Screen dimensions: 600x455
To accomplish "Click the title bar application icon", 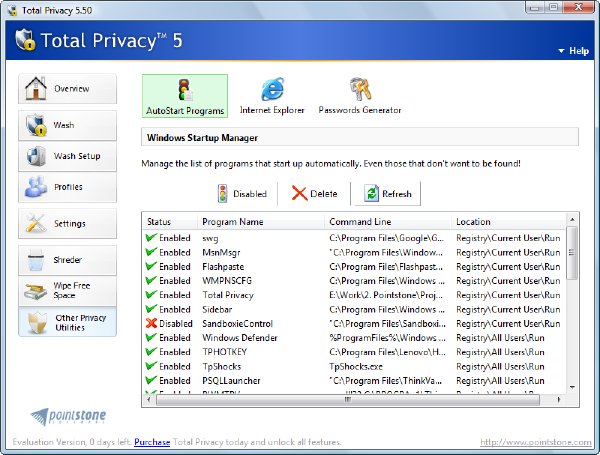I will pos(12,10).
